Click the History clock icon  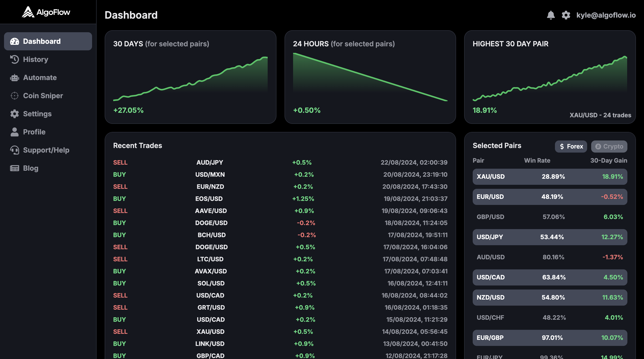(15, 59)
